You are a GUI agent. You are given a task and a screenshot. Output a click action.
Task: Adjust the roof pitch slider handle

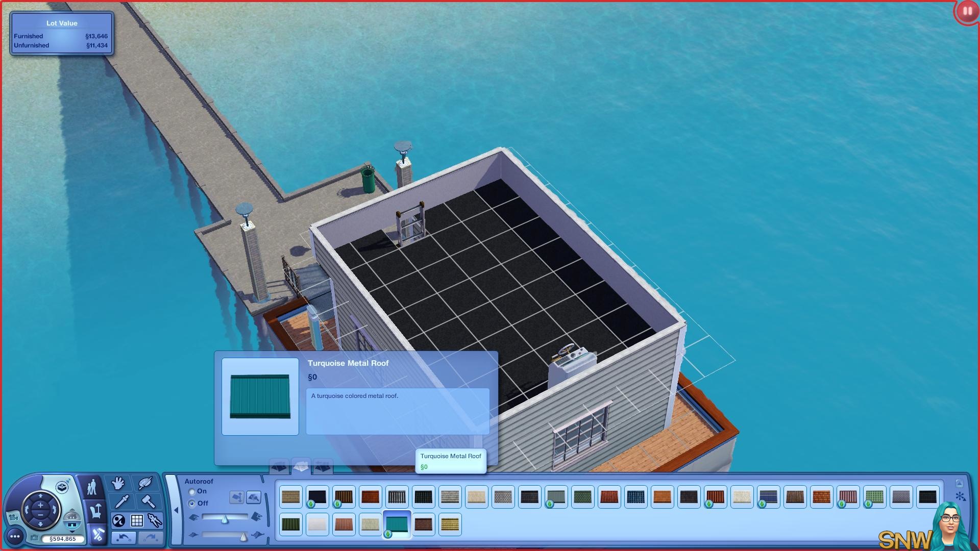[x=225, y=519]
